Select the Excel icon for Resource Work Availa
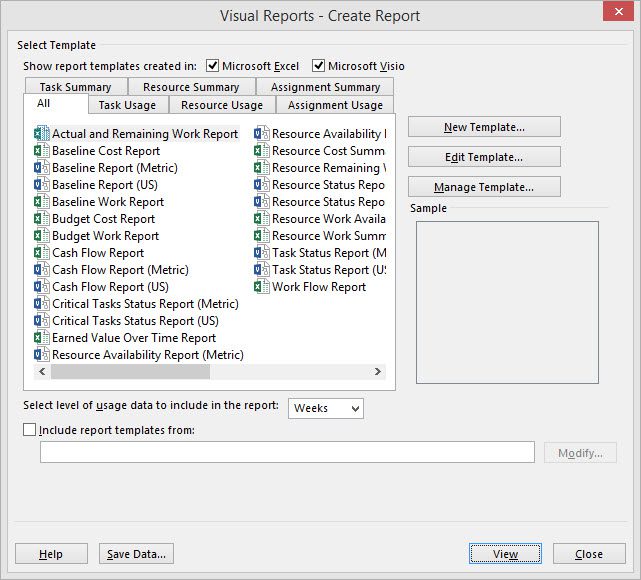This screenshot has height=580, width=641. tap(262, 219)
